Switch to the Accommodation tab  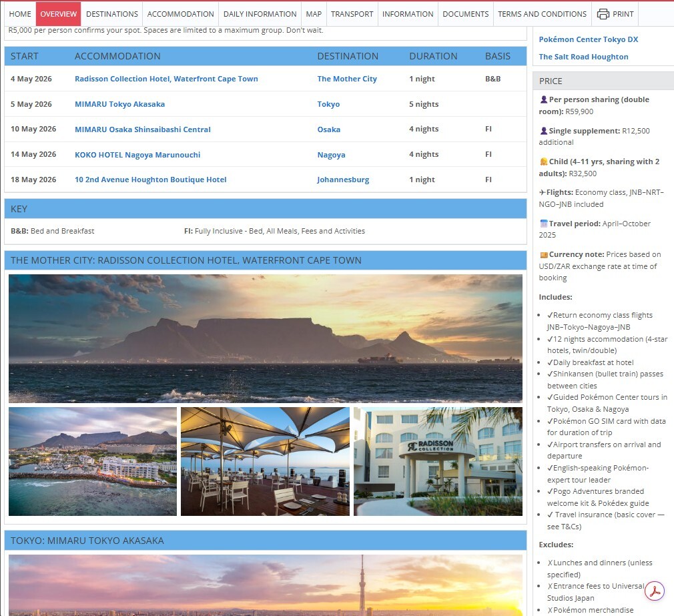pyautogui.click(x=181, y=14)
